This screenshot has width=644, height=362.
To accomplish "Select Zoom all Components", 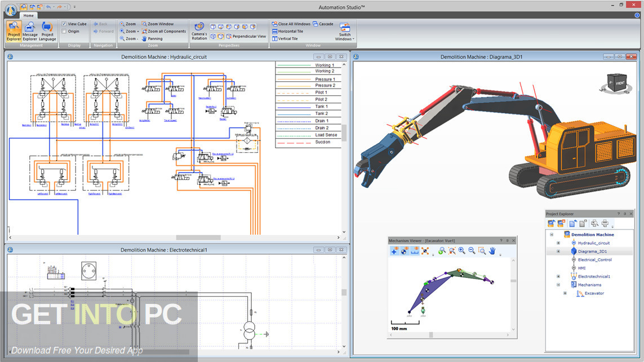I will 164,31.
